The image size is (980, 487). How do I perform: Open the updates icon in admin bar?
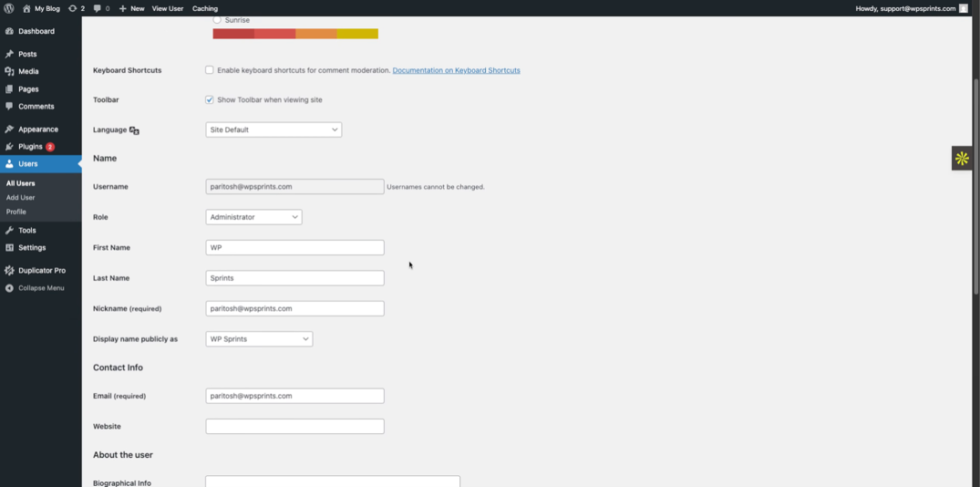73,8
